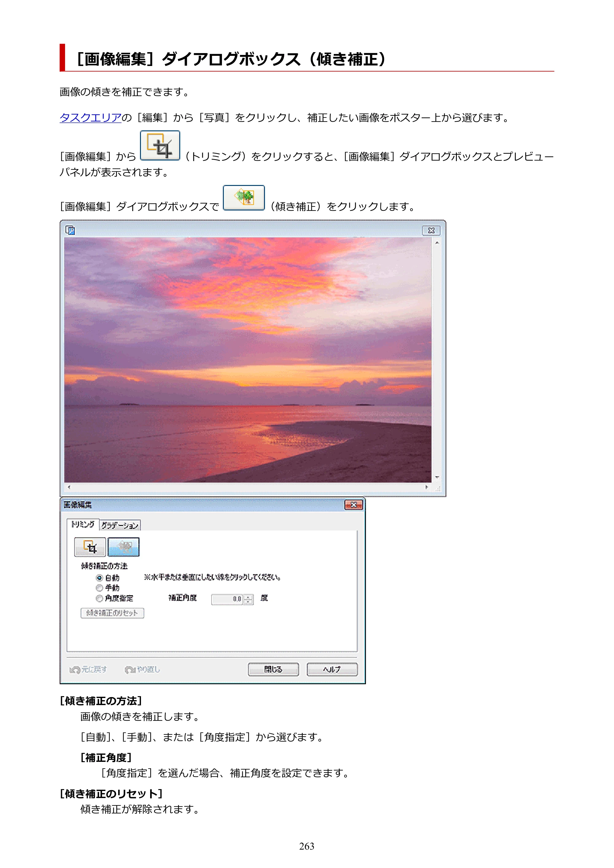Select the 自動 radio button
The width and height of the screenshot is (614, 868).
(99, 578)
